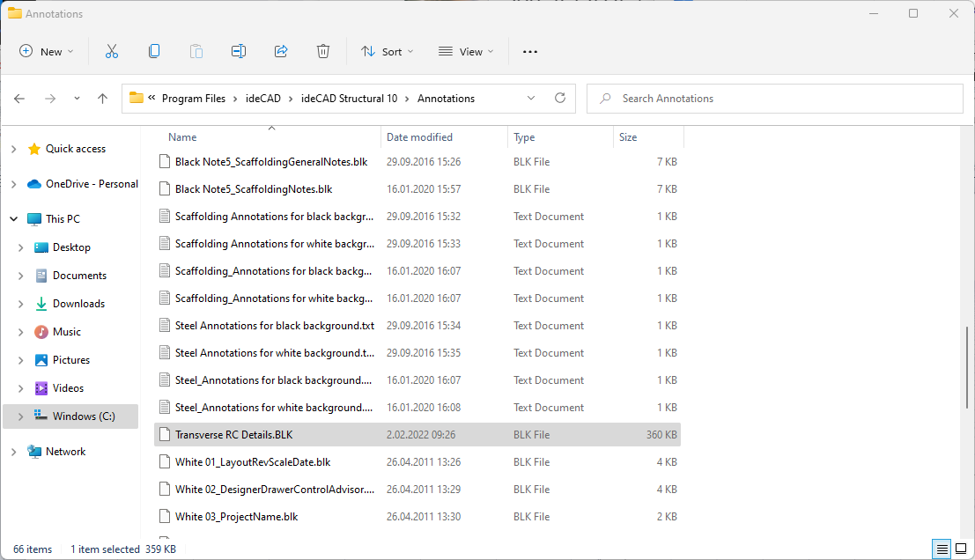This screenshot has height=560, width=975.
Task: Select White 01_LayoutRevScaleDate.blk file
Action: (252, 462)
